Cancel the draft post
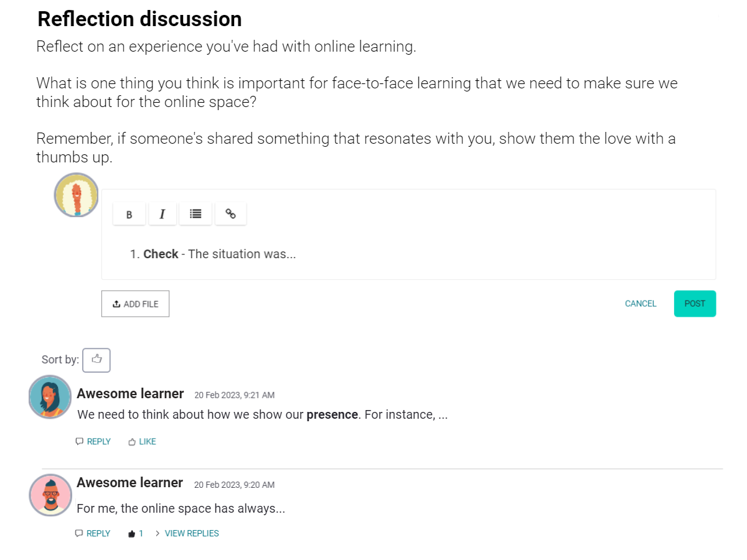This screenshot has height=560, width=747. point(641,304)
